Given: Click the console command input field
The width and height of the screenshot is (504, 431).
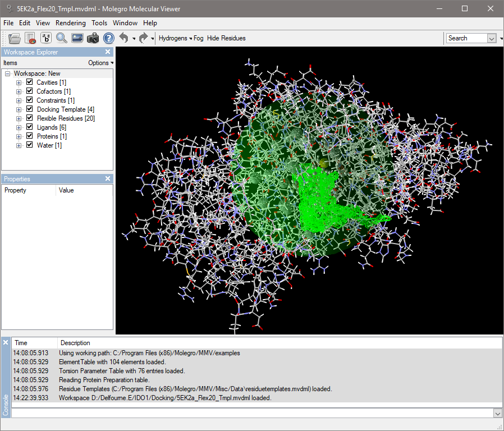Looking at the screenshot, I should [x=253, y=414].
